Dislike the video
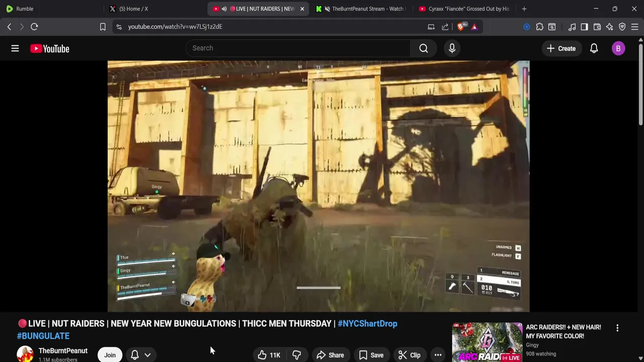This screenshot has height=362, width=644. pos(296,355)
